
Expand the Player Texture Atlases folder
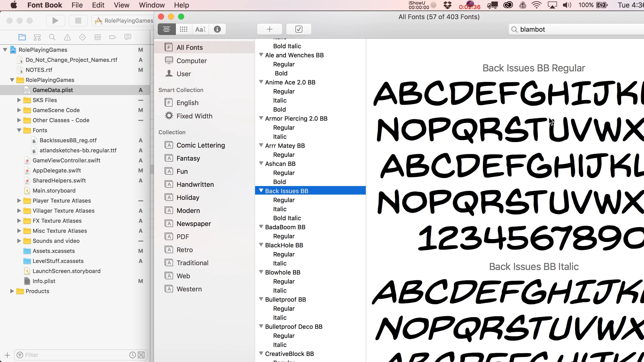(x=19, y=201)
